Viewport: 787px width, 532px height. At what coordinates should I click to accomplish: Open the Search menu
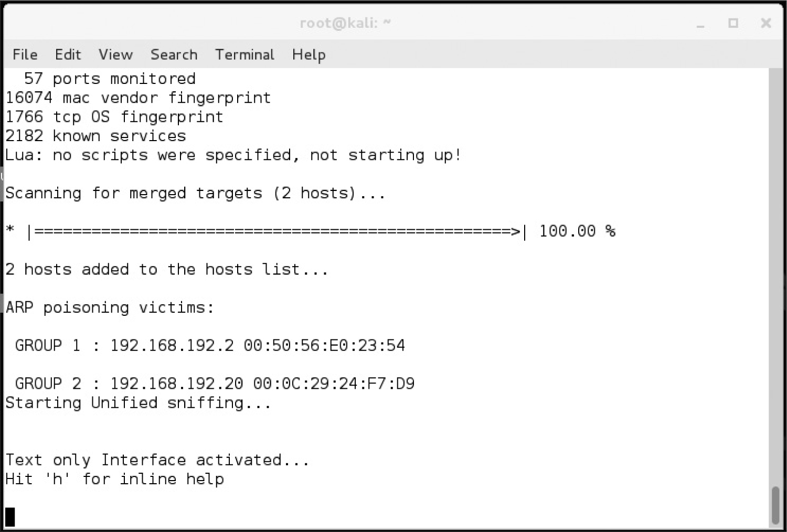tap(174, 55)
